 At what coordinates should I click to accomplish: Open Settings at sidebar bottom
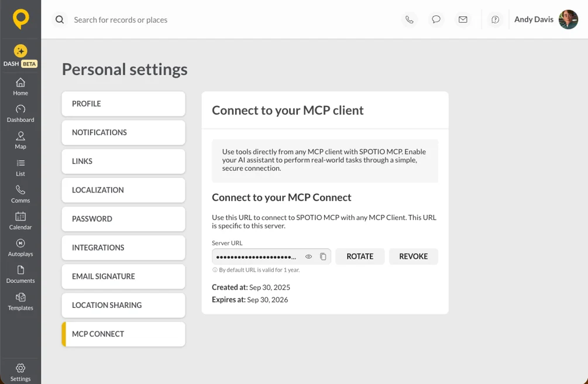20,372
